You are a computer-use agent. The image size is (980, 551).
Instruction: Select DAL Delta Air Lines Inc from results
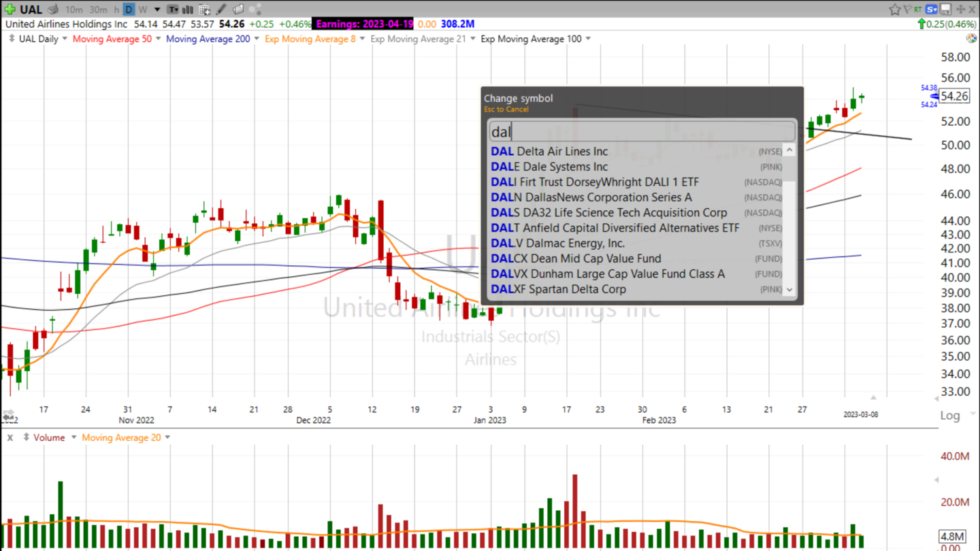pos(549,151)
